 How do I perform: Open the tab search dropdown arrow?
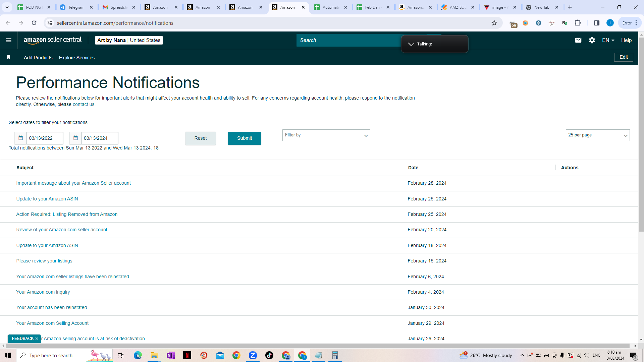7,7
